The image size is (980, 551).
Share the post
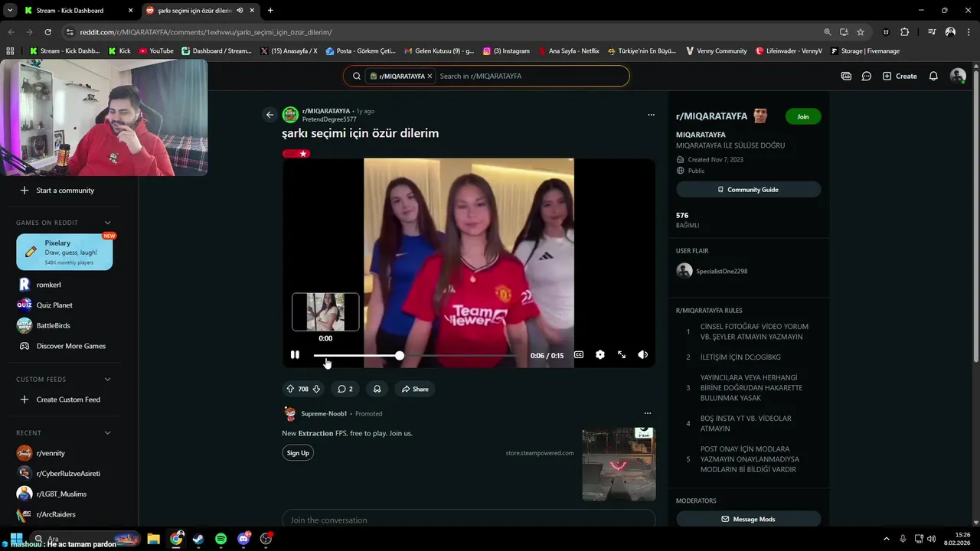pyautogui.click(x=415, y=389)
